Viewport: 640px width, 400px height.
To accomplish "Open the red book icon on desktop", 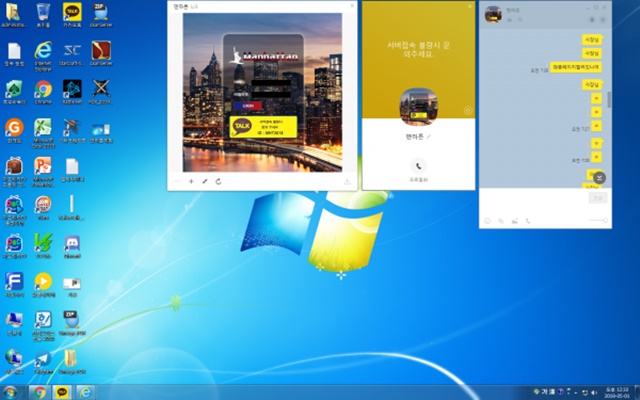I will tap(101, 52).
